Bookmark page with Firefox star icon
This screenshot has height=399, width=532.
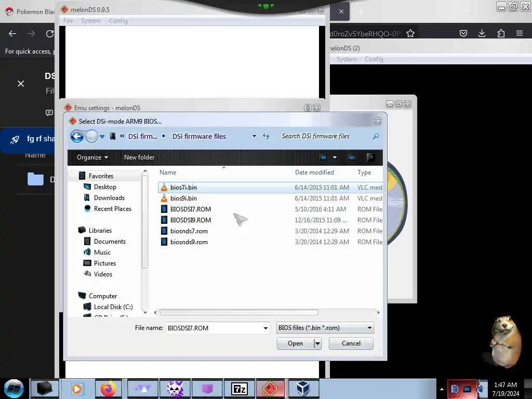point(410,33)
